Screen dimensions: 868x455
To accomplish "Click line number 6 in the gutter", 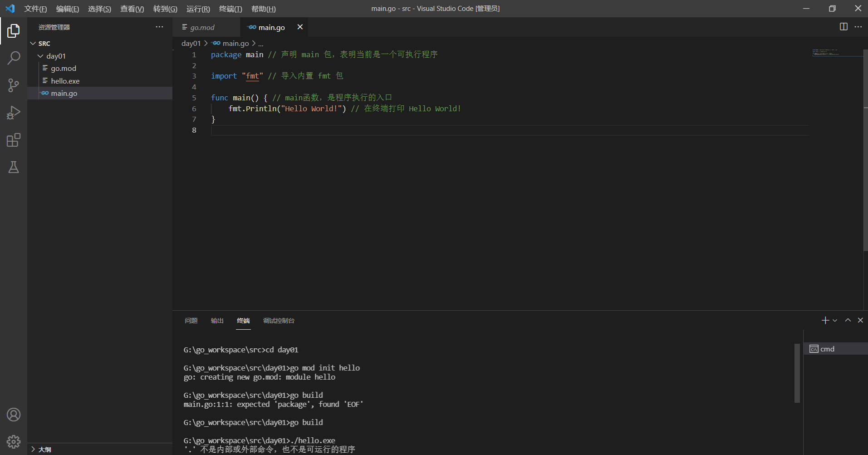I will 194,109.
